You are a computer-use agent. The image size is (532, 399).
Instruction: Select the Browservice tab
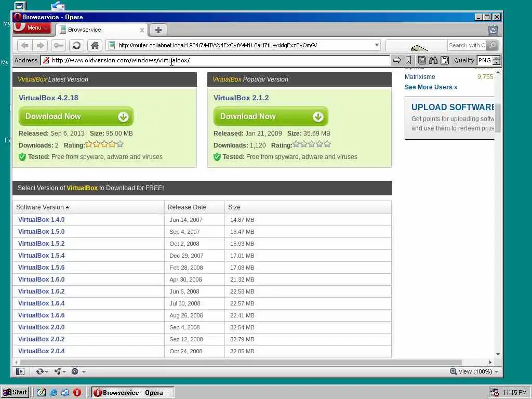point(102,30)
